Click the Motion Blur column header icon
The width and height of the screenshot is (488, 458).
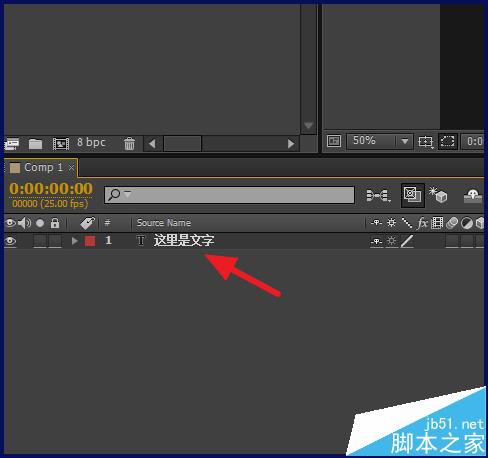452,223
